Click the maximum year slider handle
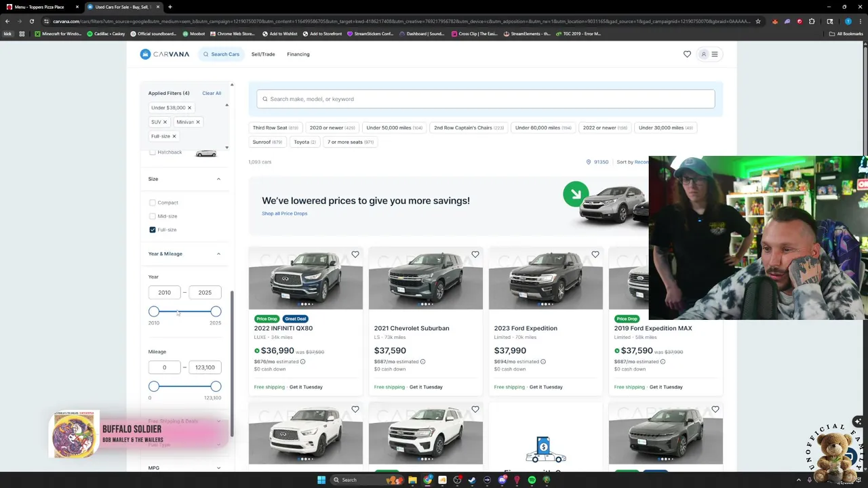This screenshot has height=488, width=868. tap(216, 311)
